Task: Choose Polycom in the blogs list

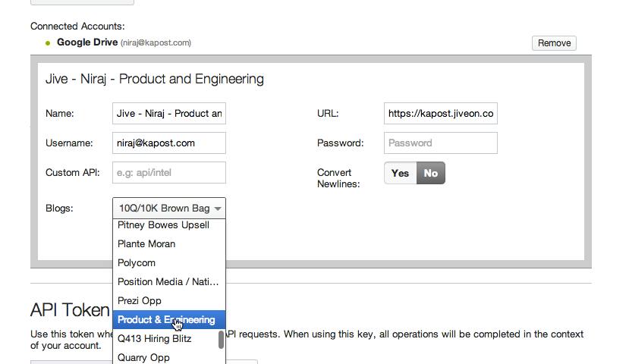Action: 169,263
